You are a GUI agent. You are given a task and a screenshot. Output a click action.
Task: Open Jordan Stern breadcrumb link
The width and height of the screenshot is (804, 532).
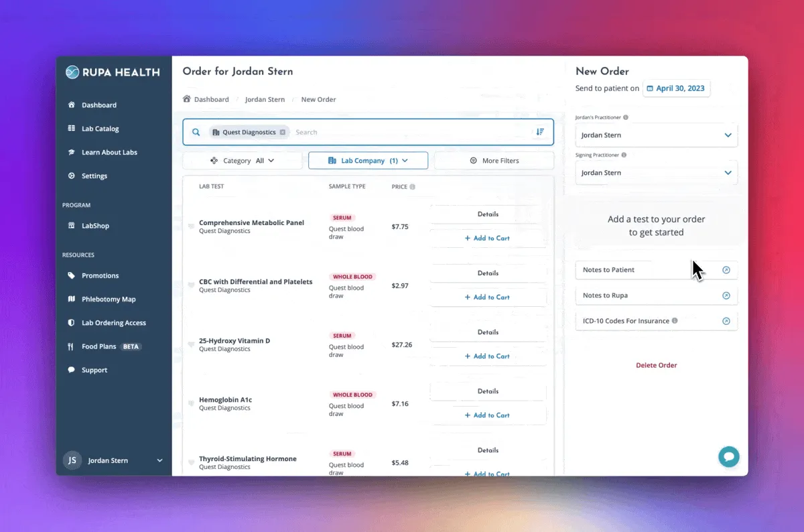pyautogui.click(x=265, y=99)
